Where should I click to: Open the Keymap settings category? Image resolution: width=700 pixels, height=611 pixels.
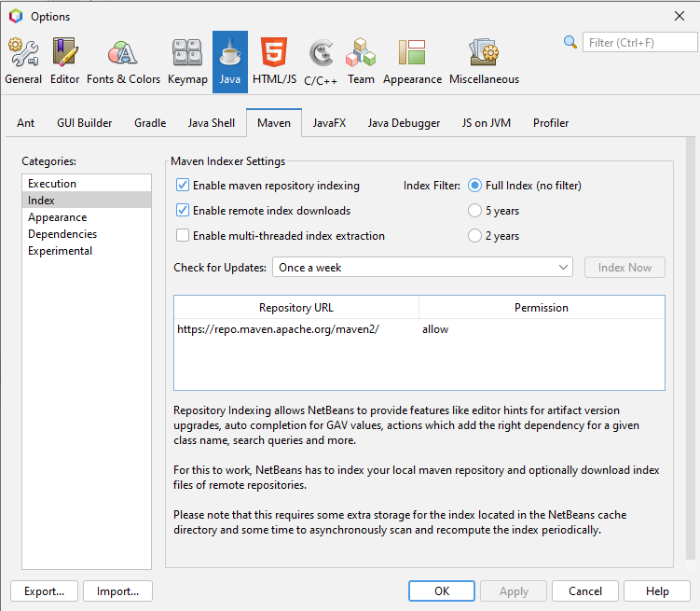(x=187, y=62)
